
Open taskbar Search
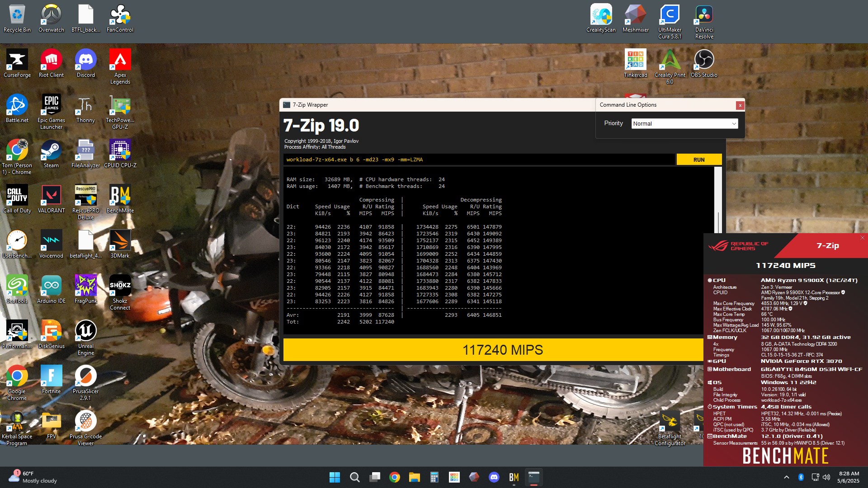pyautogui.click(x=355, y=477)
